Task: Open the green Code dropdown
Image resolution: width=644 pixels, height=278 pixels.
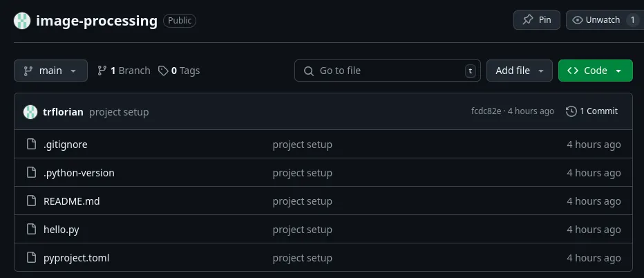Action: point(595,71)
